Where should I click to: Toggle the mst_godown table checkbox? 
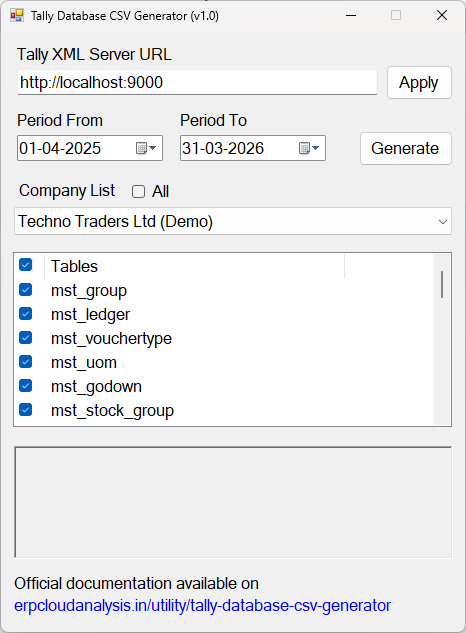coord(25,386)
